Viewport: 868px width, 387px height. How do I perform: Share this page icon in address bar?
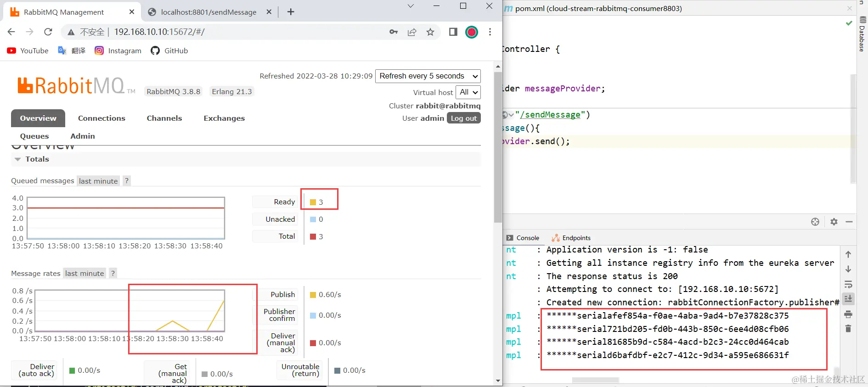(412, 32)
